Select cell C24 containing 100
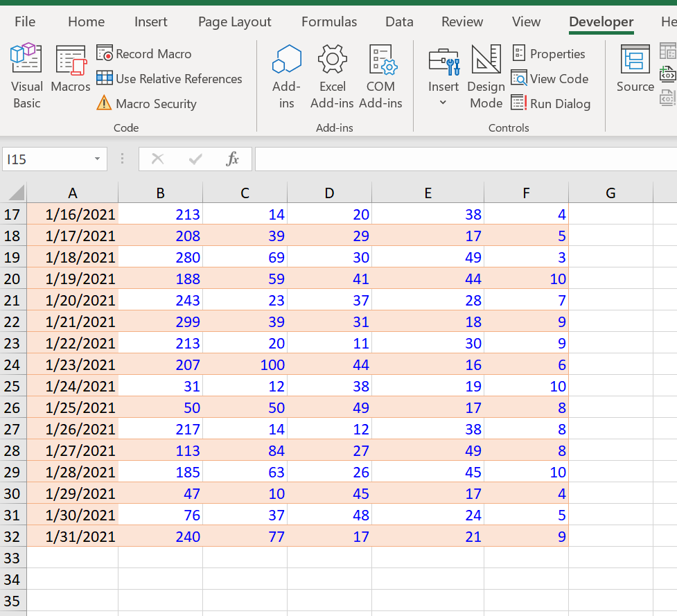This screenshot has width=677, height=616. tap(245, 364)
